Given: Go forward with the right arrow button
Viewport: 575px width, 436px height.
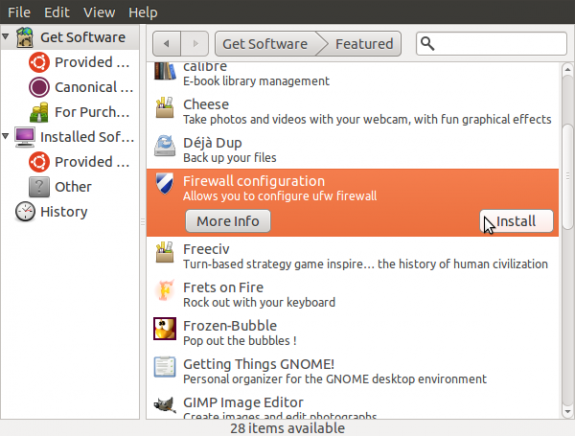Looking at the screenshot, I should (195, 44).
